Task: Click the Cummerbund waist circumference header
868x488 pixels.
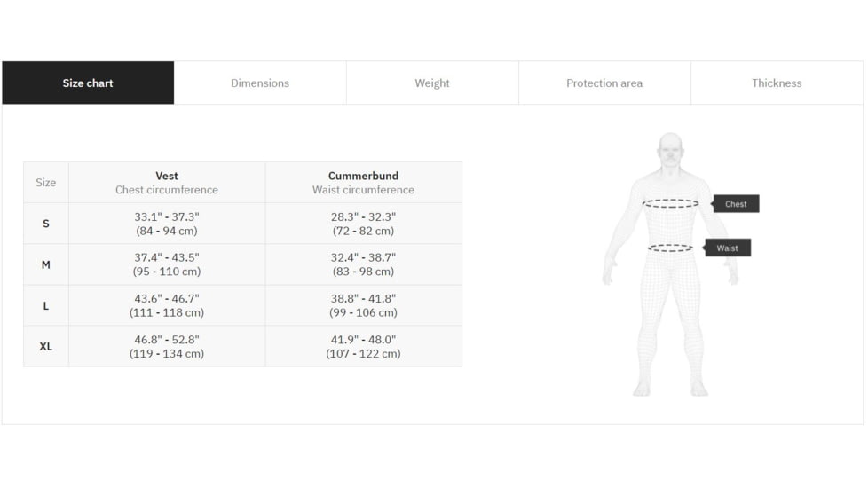Action: (x=363, y=183)
